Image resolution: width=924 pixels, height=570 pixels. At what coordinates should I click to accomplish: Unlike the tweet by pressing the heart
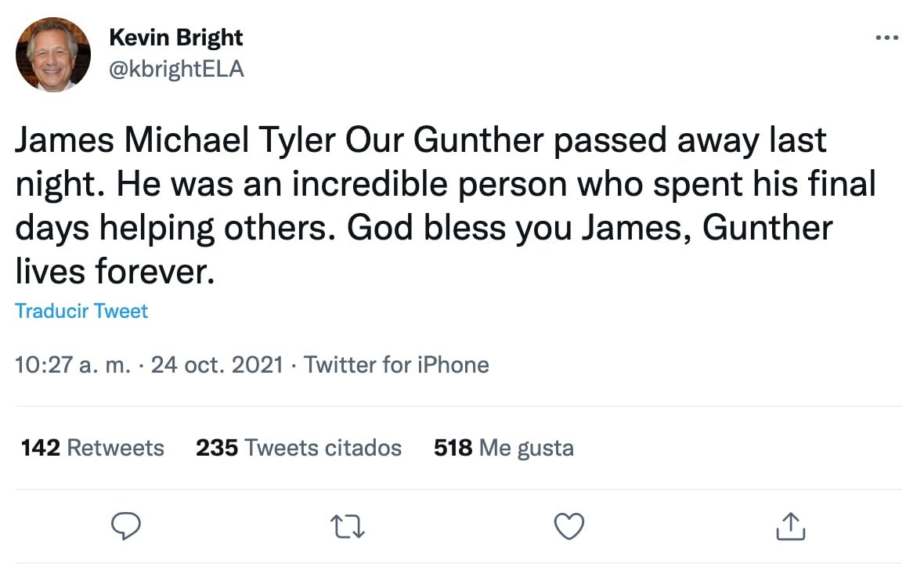569,526
